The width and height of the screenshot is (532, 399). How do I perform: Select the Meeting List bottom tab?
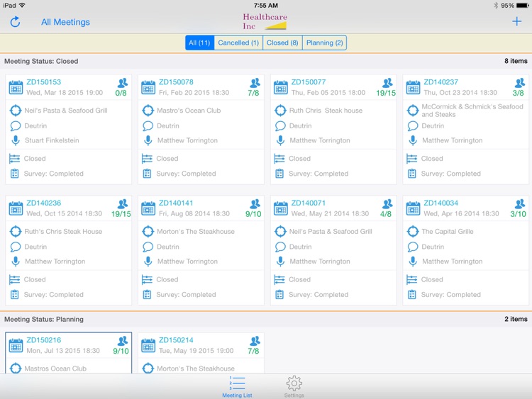pos(237,386)
